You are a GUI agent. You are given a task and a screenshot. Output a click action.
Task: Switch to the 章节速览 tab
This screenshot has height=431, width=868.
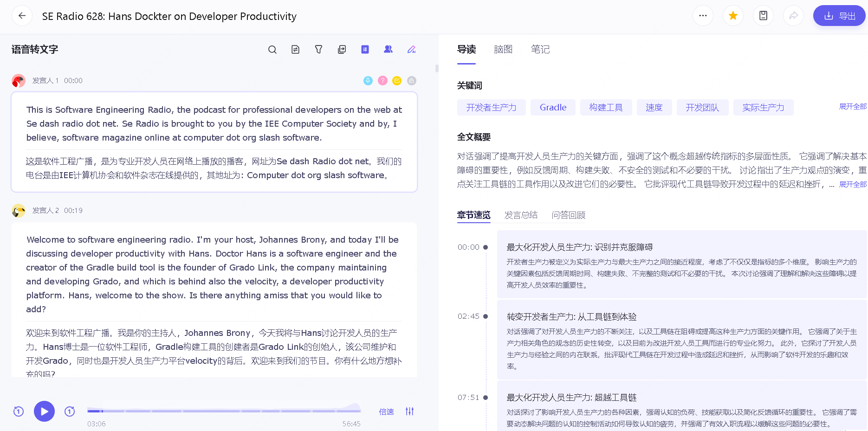473,215
